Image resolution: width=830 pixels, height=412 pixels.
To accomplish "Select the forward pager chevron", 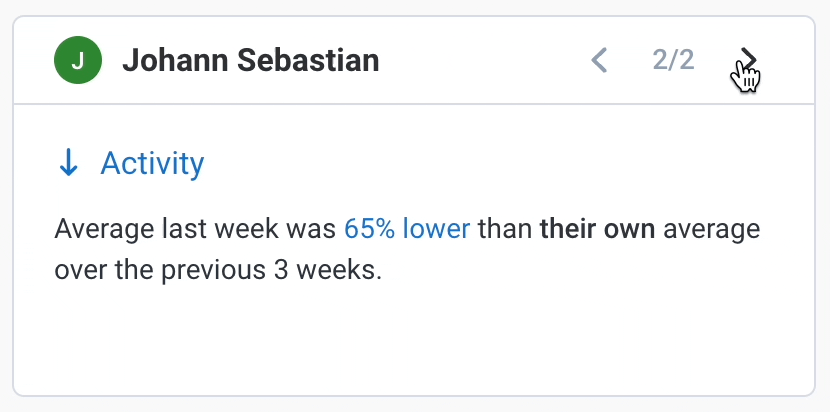I will (748, 60).
